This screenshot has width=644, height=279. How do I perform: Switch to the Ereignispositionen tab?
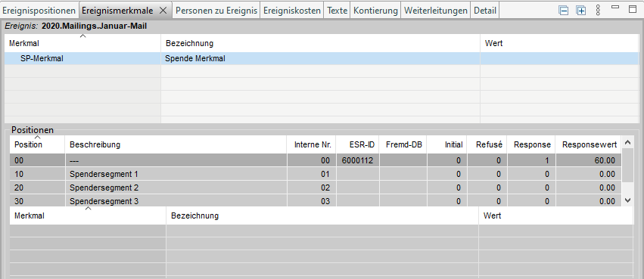[x=39, y=11]
